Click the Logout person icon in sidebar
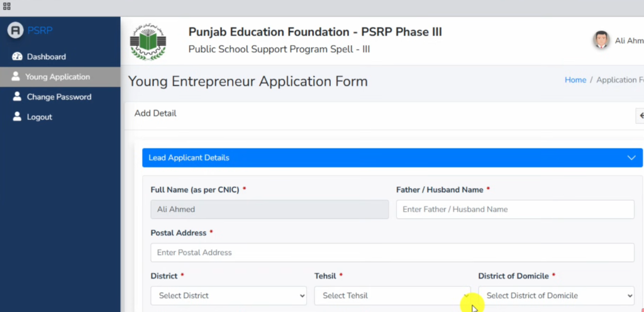644x312 pixels. pos(17,117)
